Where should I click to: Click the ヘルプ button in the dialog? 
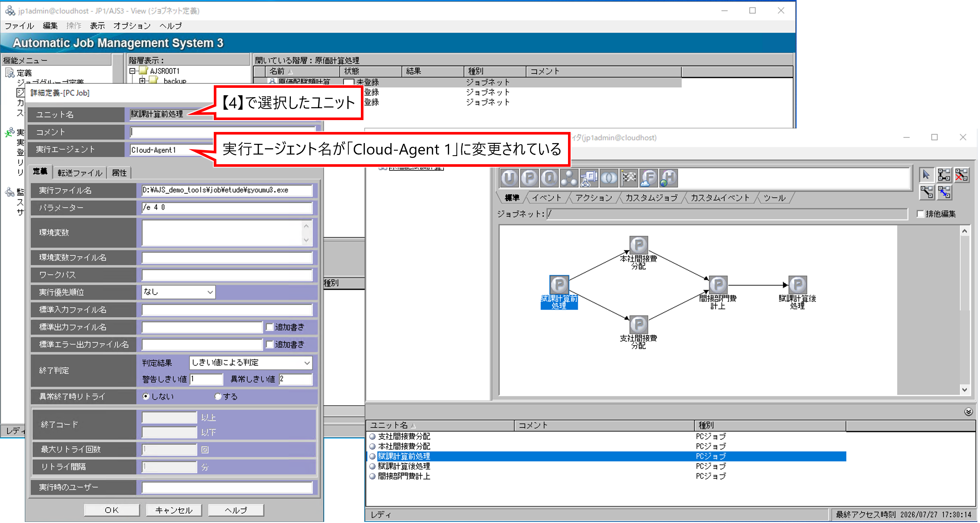click(236, 510)
